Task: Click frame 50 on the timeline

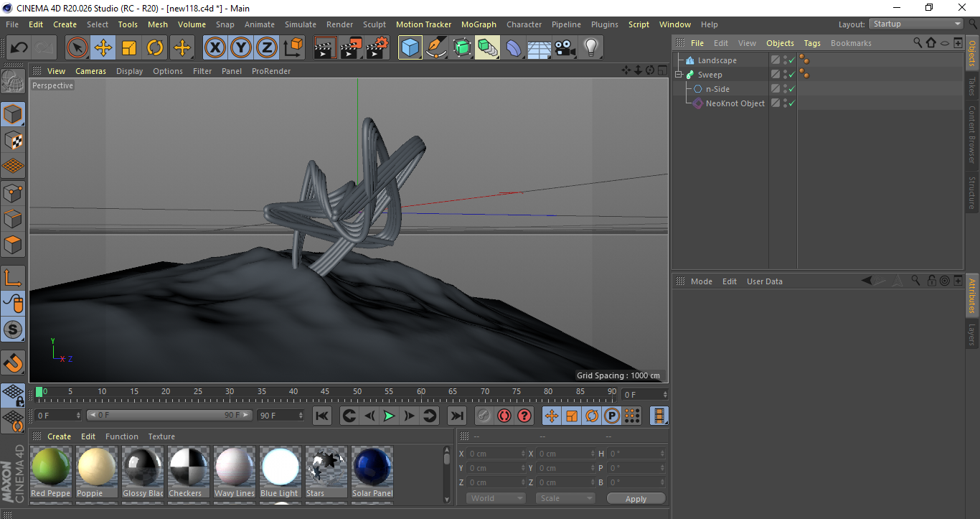Action: tap(357, 393)
